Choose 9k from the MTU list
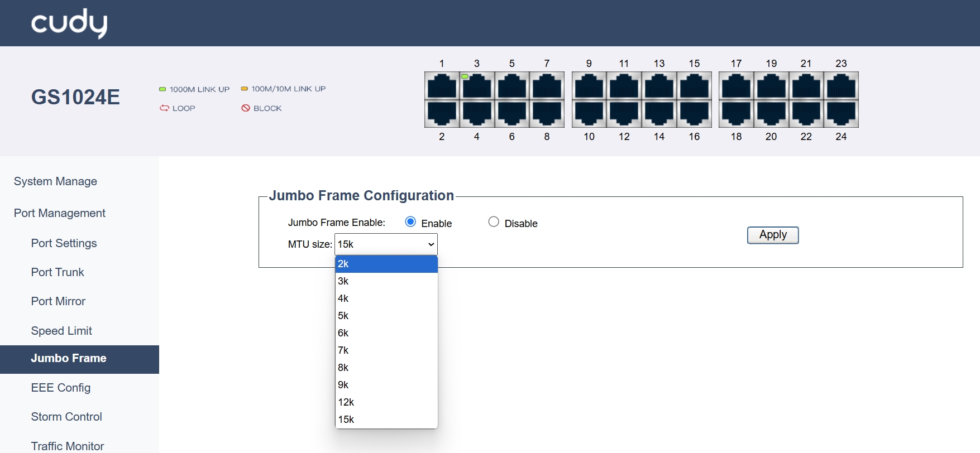The height and width of the screenshot is (453, 980). point(386,385)
